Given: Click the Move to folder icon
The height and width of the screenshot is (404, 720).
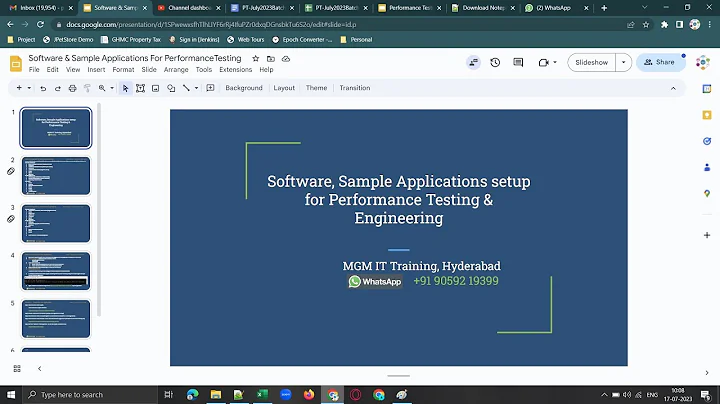Looking at the screenshot, I should coord(271,59).
